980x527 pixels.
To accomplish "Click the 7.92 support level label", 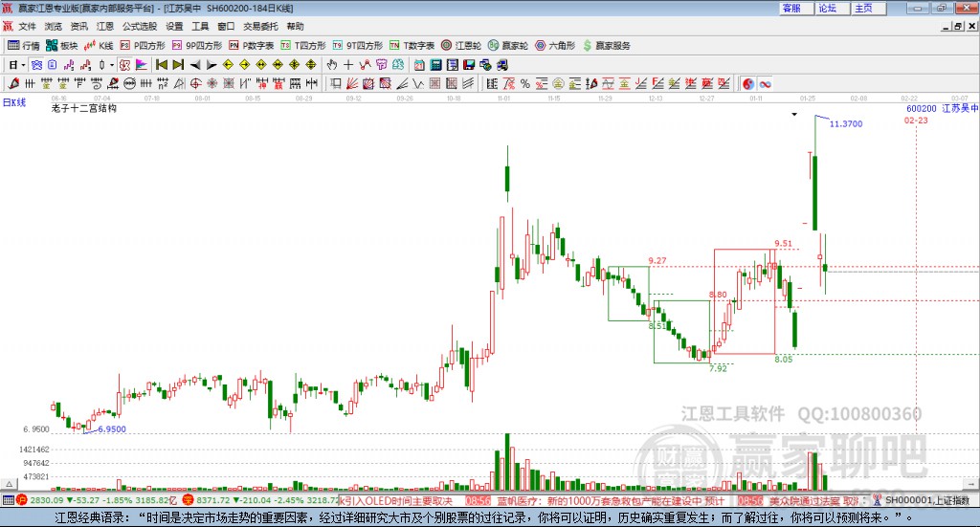I will [718, 369].
